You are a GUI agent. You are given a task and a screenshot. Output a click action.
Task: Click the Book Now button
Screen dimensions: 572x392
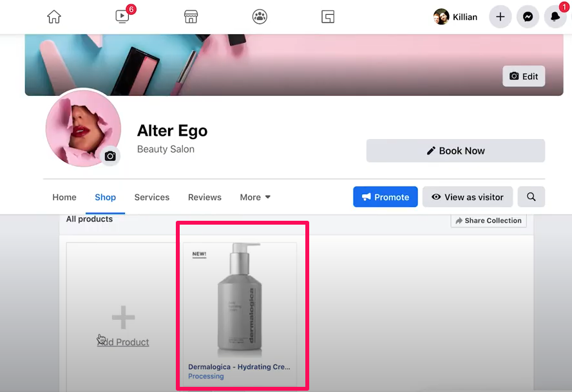pos(455,151)
